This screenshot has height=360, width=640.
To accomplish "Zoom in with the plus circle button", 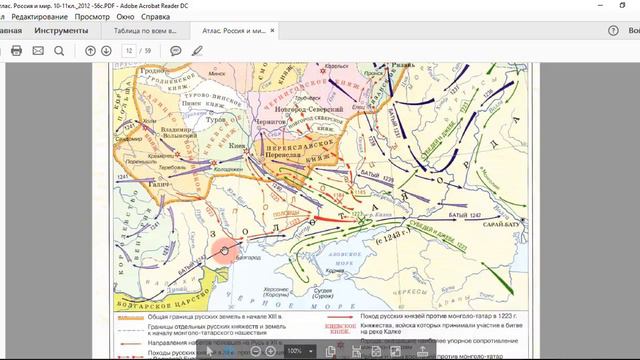I will pos(271,351).
